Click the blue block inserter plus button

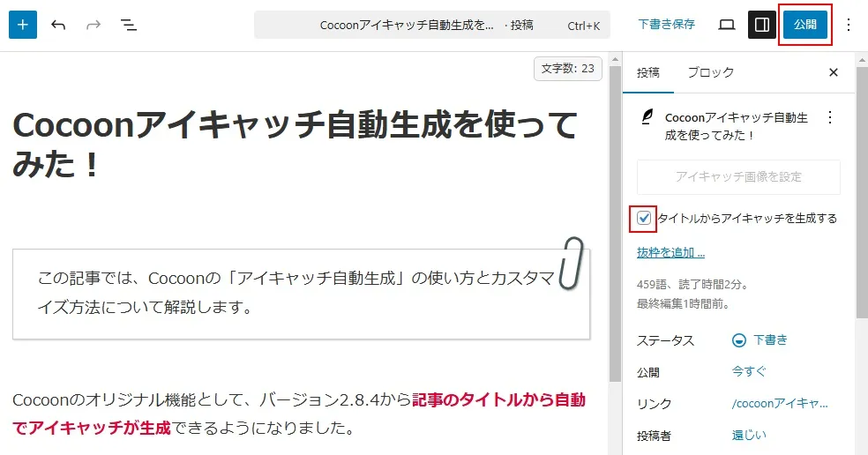click(x=23, y=25)
